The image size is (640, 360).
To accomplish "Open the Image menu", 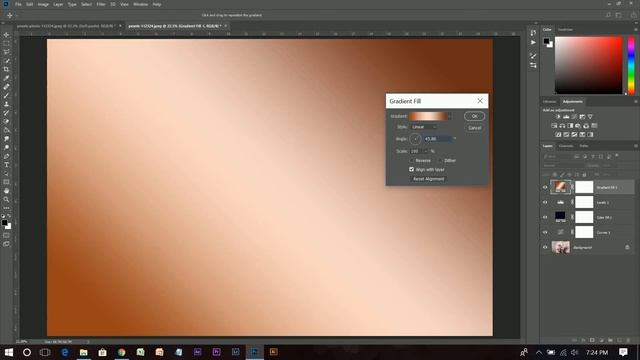I will click(x=43, y=4).
